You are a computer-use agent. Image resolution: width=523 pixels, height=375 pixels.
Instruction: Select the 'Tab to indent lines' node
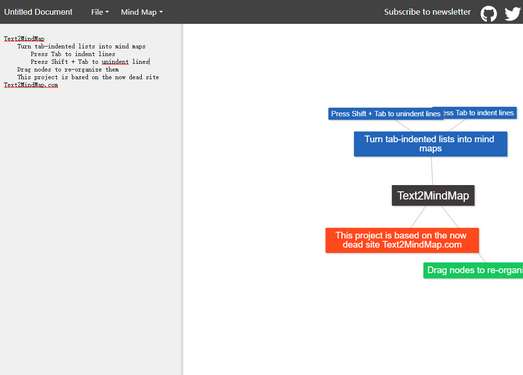click(x=480, y=113)
